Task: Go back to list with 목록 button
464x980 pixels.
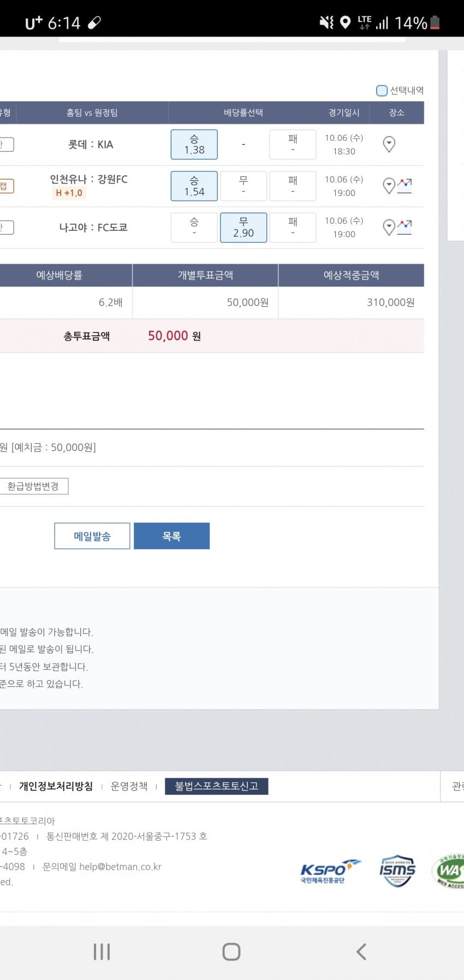Action: click(171, 536)
